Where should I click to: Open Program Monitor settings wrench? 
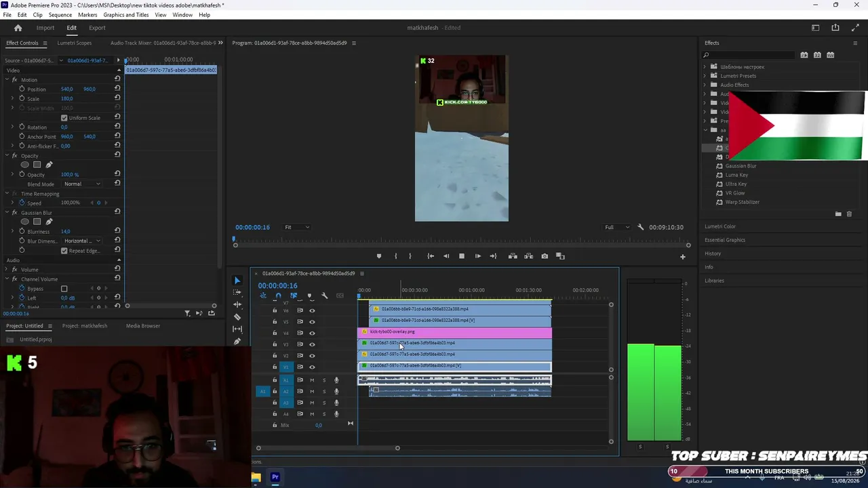pyautogui.click(x=640, y=227)
